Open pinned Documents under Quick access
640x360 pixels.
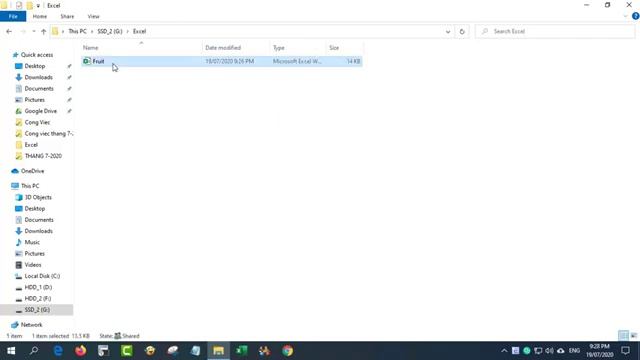tap(39, 89)
